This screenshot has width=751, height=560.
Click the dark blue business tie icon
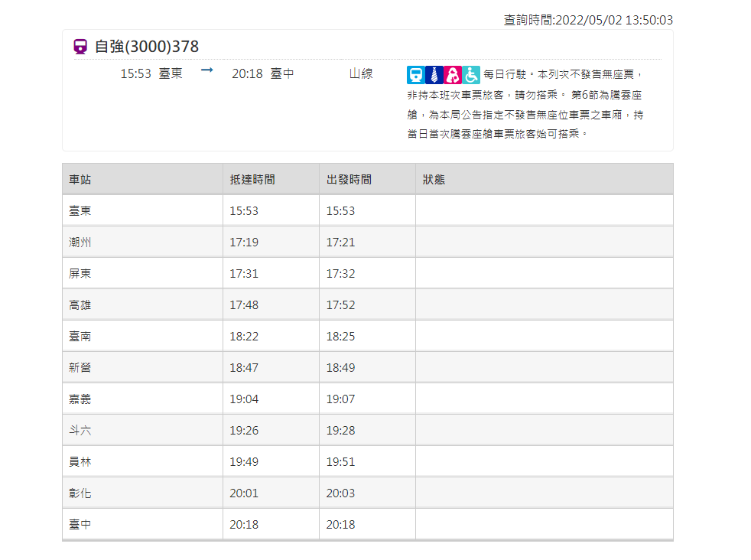tap(434, 75)
